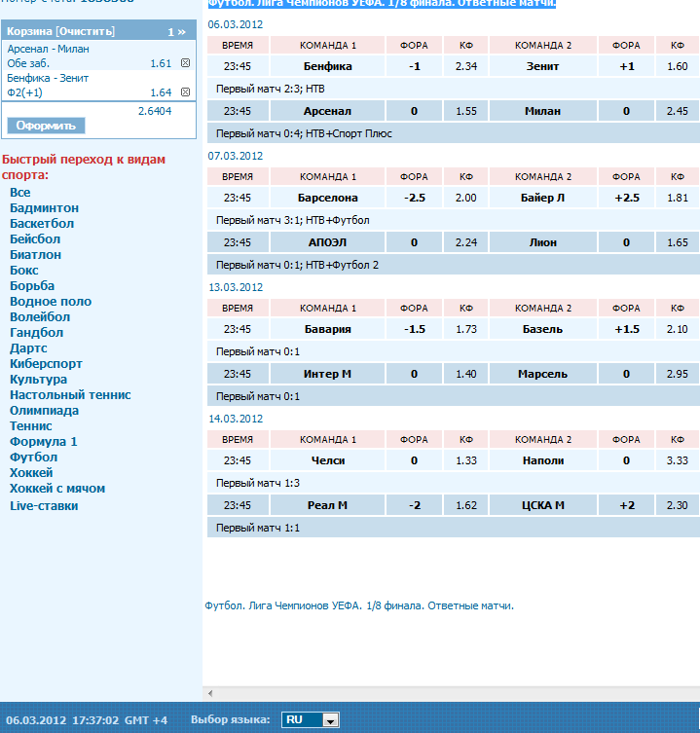This screenshot has width=700, height=733.
Task: Select Милан odds 2.45
Action: pos(677,111)
